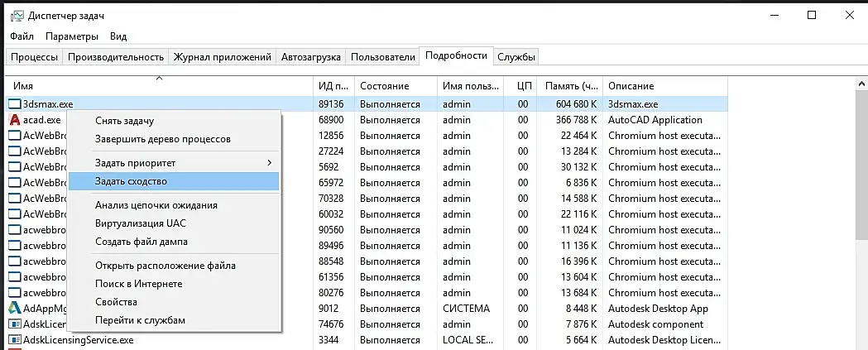Click the vertical scrollbar thumb
The height and width of the screenshot is (350, 868).
click(861, 165)
